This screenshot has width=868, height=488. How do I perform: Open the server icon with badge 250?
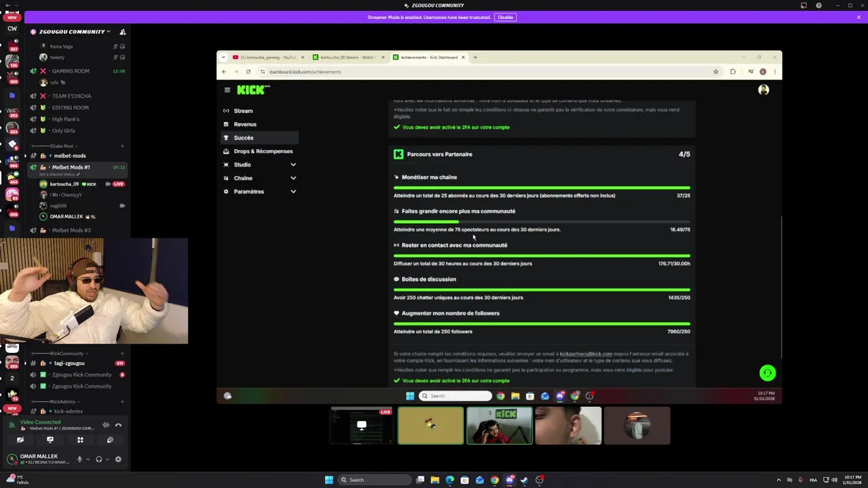coord(12,361)
